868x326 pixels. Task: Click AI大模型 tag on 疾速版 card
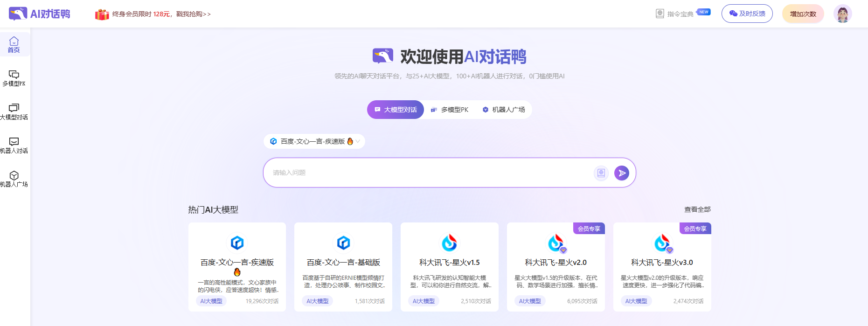[211, 301]
